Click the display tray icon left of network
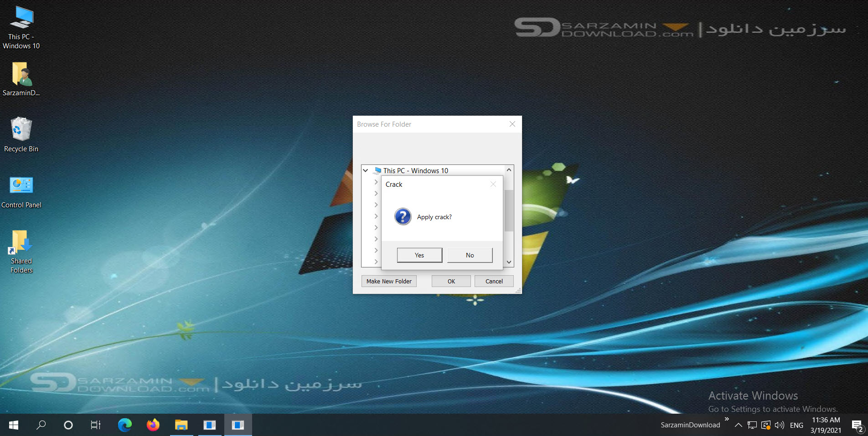 click(x=752, y=425)
